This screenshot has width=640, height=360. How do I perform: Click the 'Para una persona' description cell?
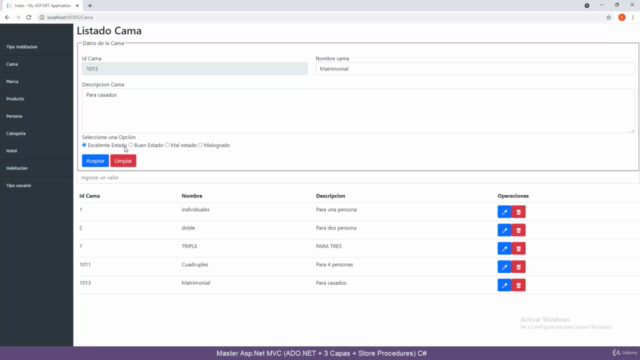point(336,209)
